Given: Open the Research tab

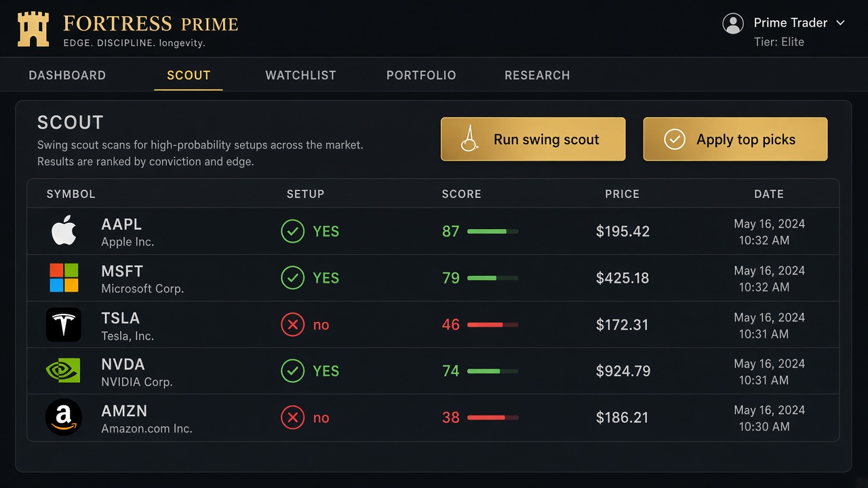Looking at the screenshot, I should point(537,75).
